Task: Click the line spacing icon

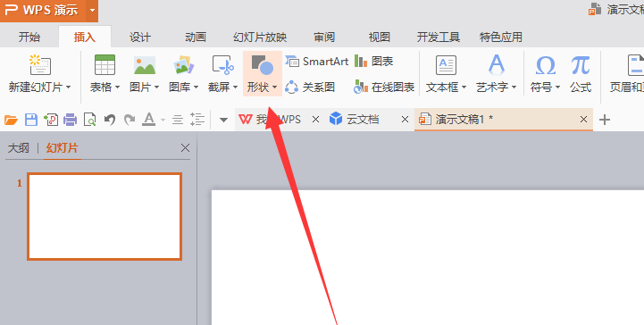Action: 197,120
